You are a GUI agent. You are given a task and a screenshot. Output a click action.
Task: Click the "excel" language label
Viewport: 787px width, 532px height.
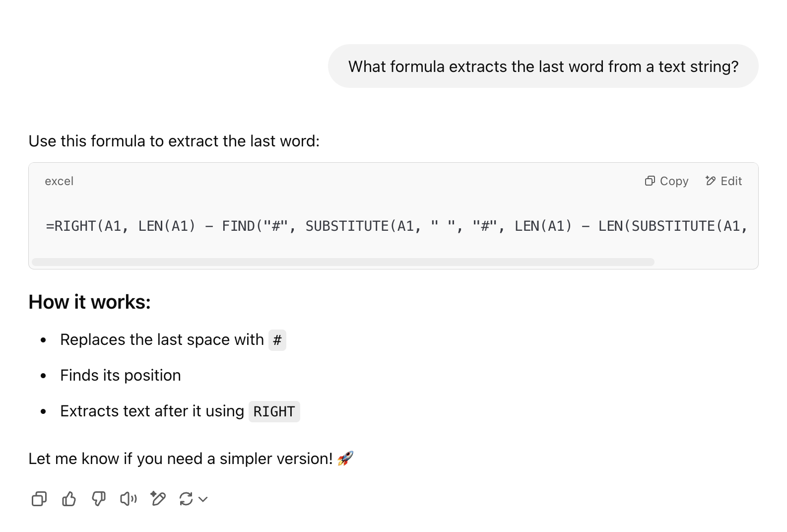59,181
